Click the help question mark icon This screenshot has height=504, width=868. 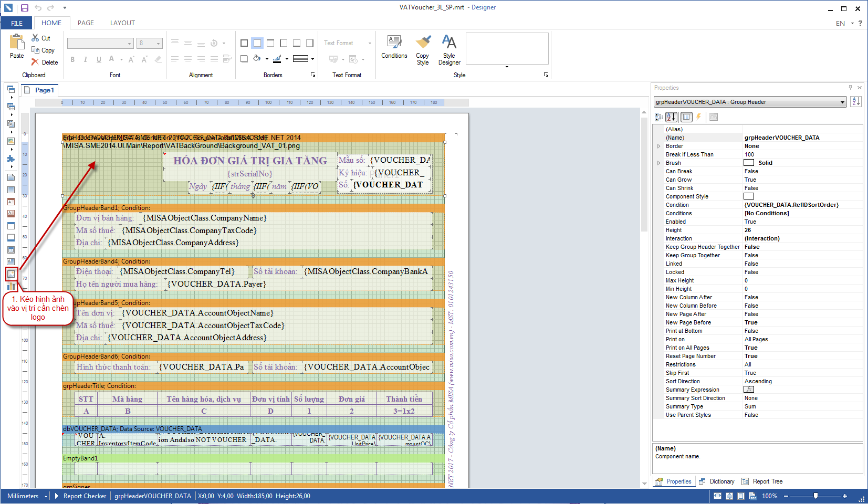coord(860,23)
